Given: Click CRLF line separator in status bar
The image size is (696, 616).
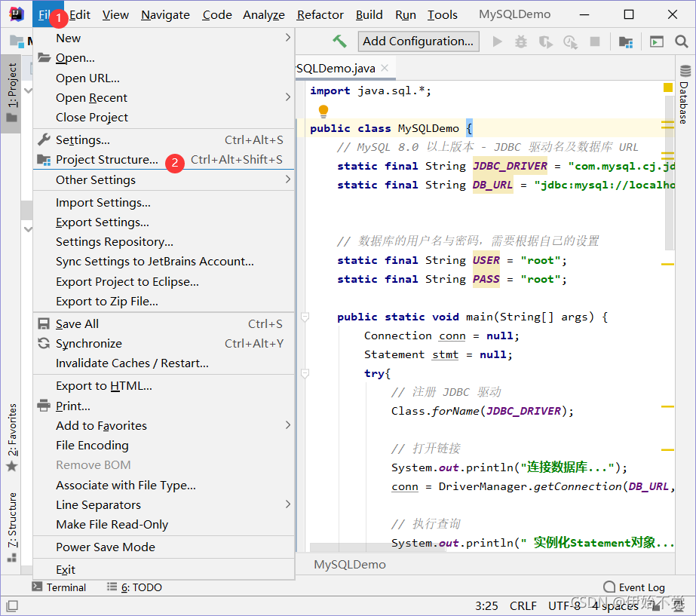Looking at the screenshot, I should point(523,605).
